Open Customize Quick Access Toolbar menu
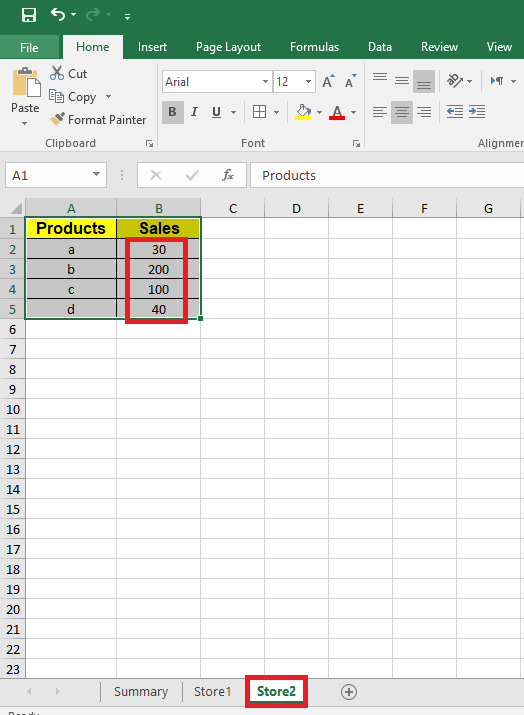 pyautogui.click(x=127, y=16)
